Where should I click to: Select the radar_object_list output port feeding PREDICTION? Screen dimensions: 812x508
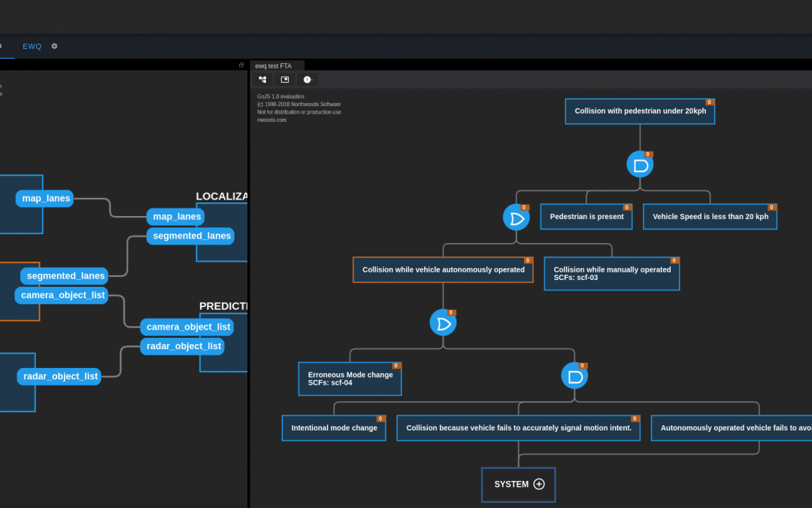coord(59,377)
